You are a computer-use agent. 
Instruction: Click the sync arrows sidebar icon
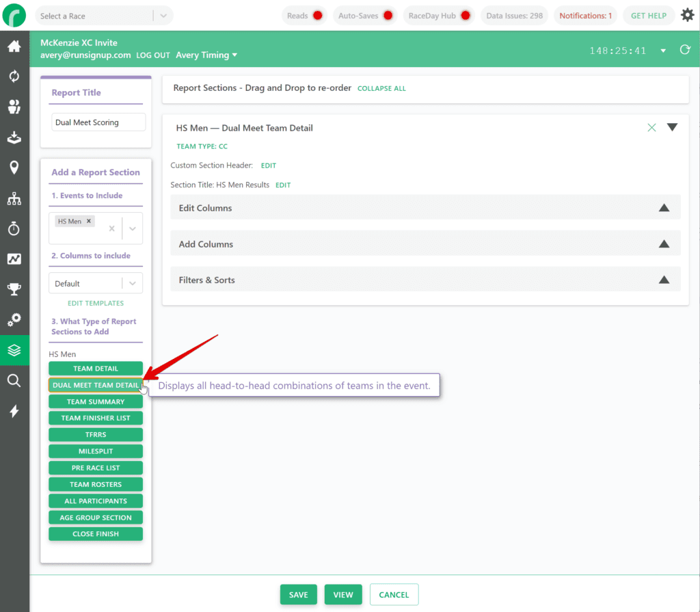click(14, 77)
